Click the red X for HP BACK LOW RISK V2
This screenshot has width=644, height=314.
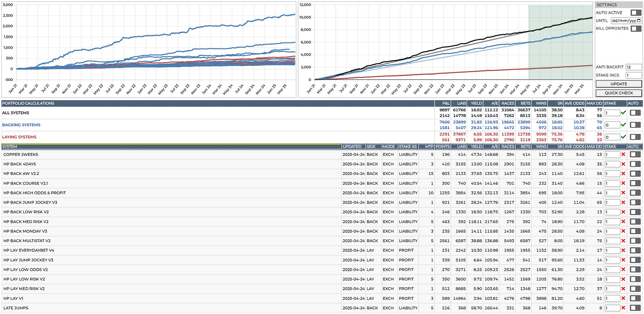click(623, 212)
